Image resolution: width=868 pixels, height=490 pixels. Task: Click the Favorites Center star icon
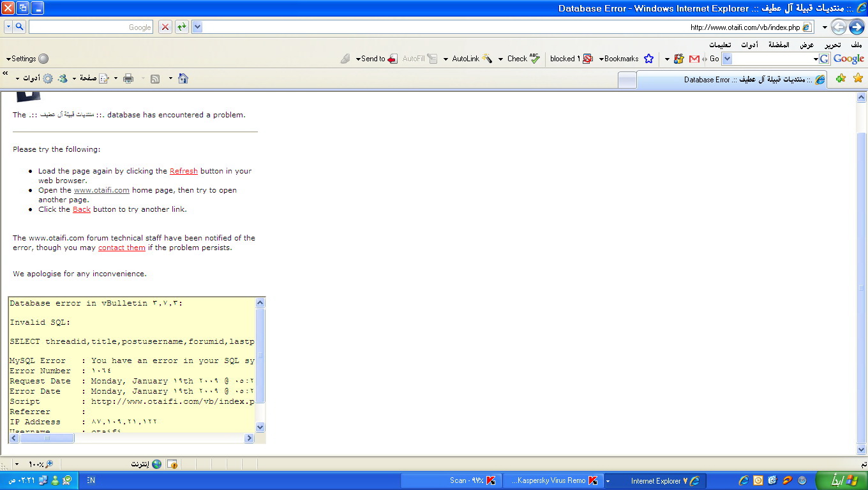[858, 78]
